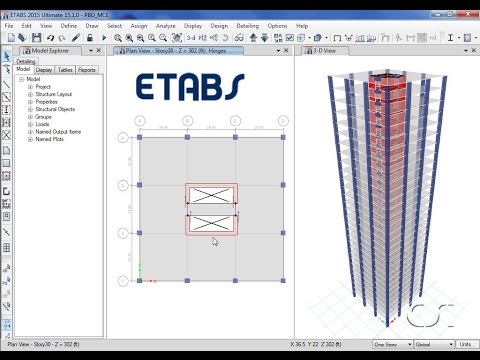Select the Model tab
Viewport: 480px width, 360px height.
point(23,69)
